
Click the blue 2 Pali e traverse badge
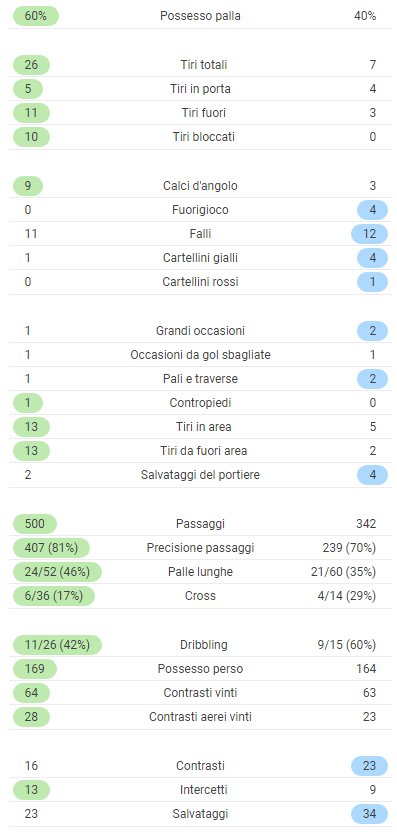[372, 379]
